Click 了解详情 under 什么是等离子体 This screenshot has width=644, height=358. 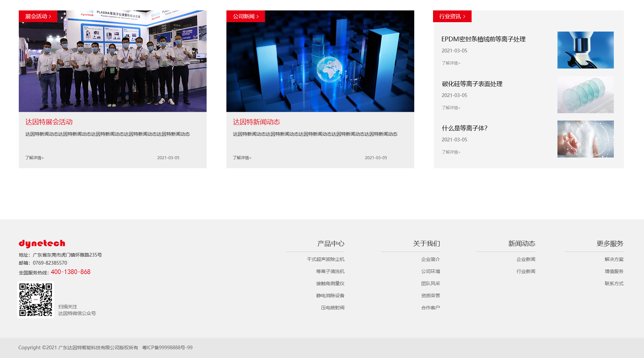451,152
